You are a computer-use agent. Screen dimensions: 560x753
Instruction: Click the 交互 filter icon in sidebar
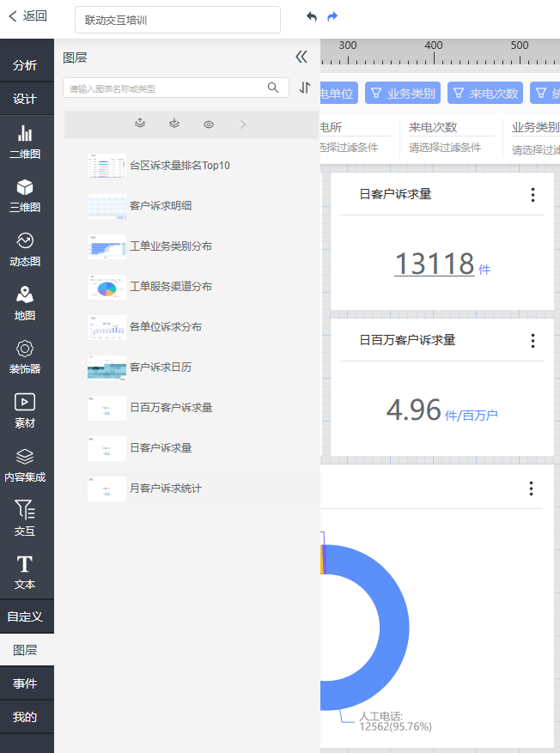[25, 510]
